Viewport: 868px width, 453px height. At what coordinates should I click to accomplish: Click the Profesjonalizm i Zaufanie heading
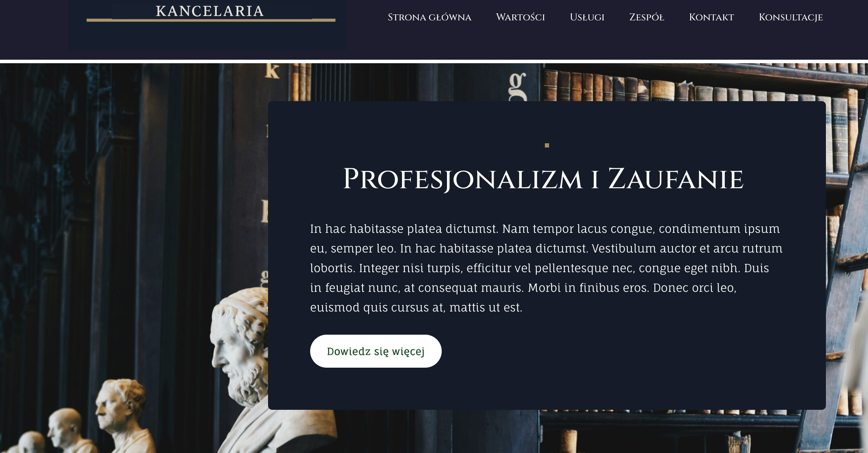click(543, 179)
